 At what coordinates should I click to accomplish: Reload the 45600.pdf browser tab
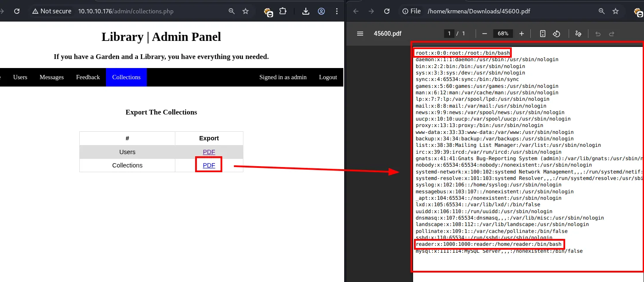coord(387,11)
